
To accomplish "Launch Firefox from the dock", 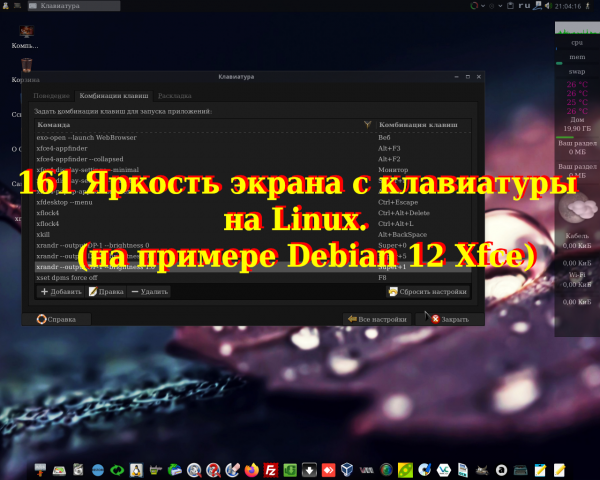I will (252, 470).
